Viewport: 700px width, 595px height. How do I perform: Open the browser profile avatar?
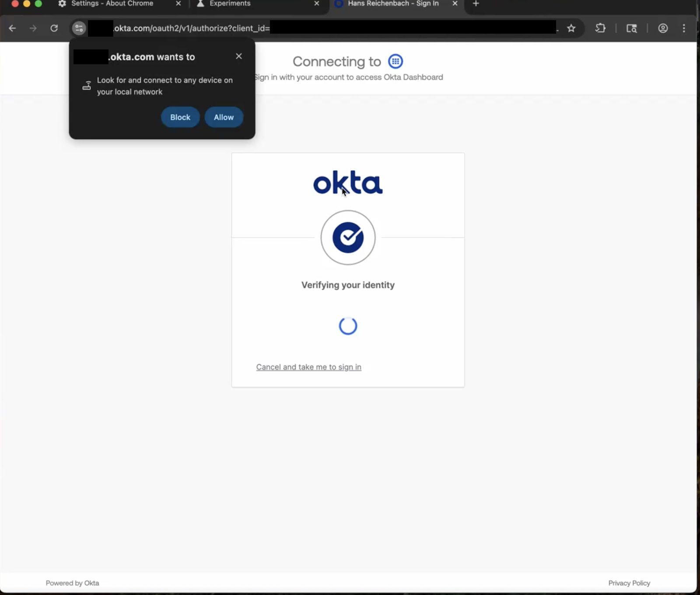click(662, 28)
